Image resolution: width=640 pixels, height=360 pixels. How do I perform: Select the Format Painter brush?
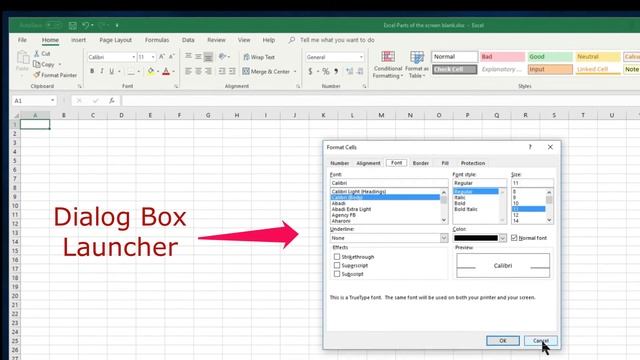(37, 75)
